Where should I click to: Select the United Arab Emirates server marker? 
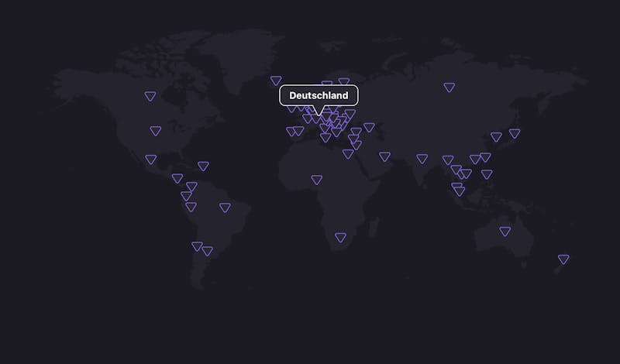click(x=384, y=156)
